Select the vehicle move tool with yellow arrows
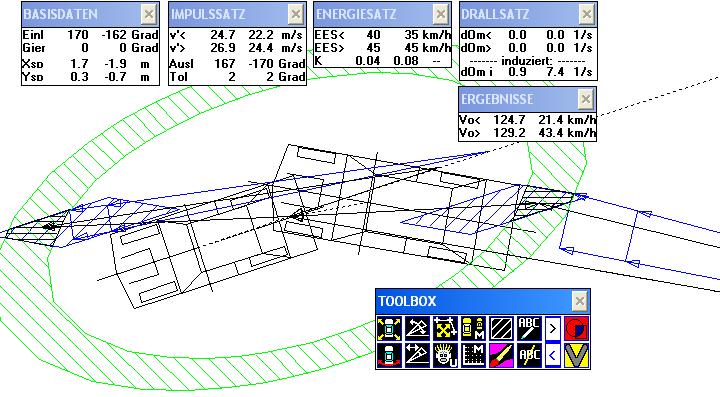This screenshot has height=397, width=720. coord(389,328)
